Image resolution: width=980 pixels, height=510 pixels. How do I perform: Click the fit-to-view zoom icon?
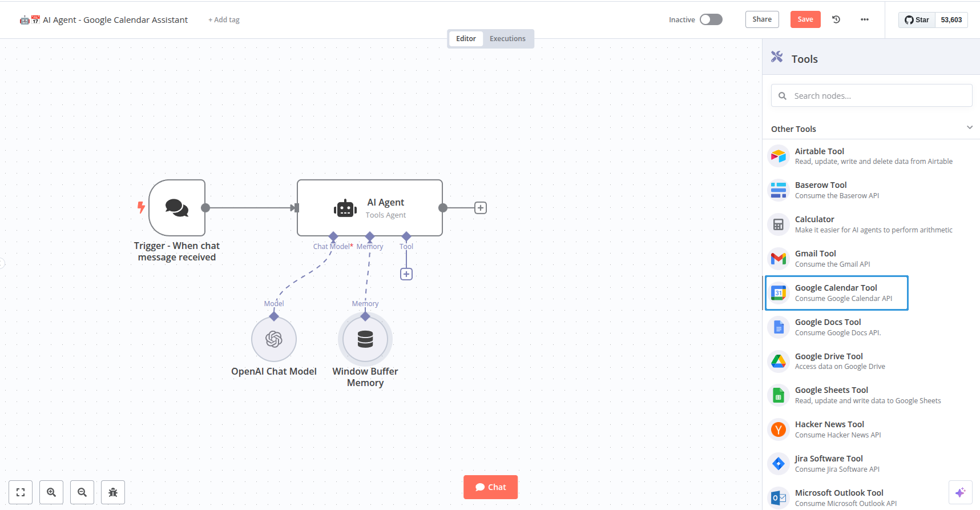21,492
